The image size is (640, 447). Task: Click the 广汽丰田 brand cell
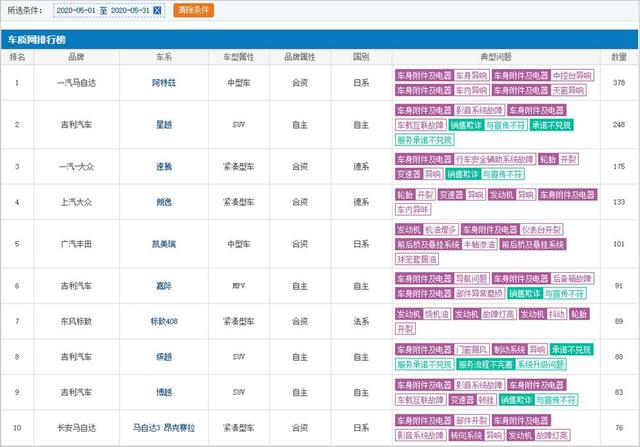76,244
